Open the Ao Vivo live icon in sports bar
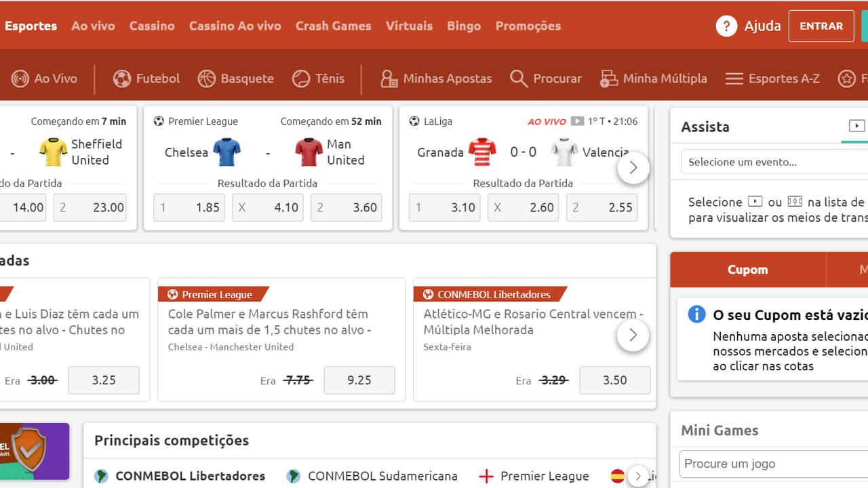Image resolution: width=868 pixels, height=488 pixels. point(20,79)
